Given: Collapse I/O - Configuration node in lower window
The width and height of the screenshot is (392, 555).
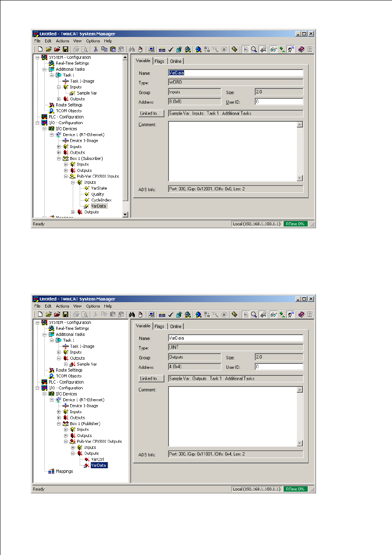Looking at the screenshot, I should click(x=37, y=388).
